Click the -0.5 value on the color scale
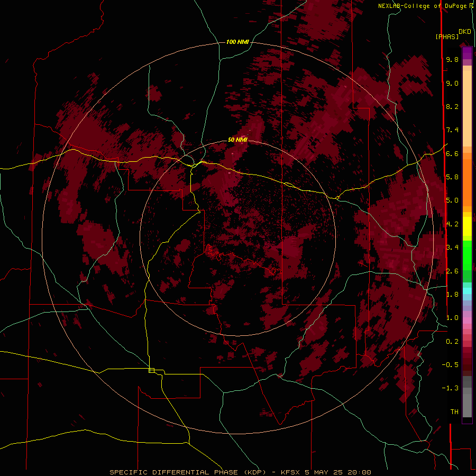 click(450, 365)
